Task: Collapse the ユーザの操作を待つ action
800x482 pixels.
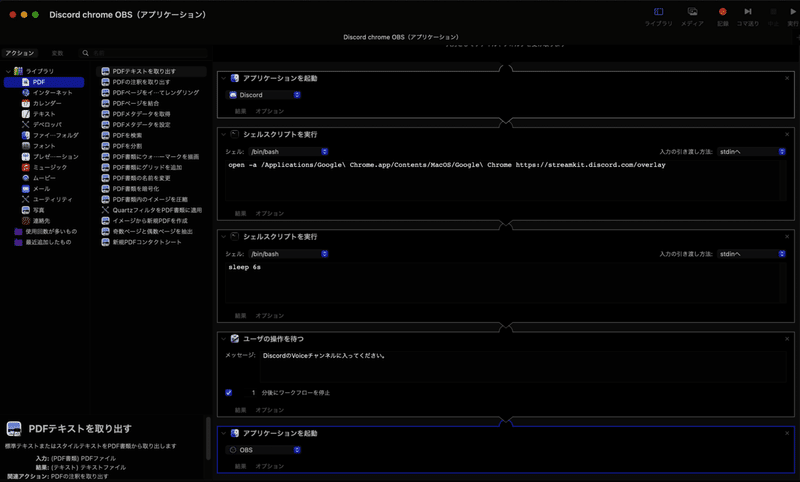Action: (223, 339)
